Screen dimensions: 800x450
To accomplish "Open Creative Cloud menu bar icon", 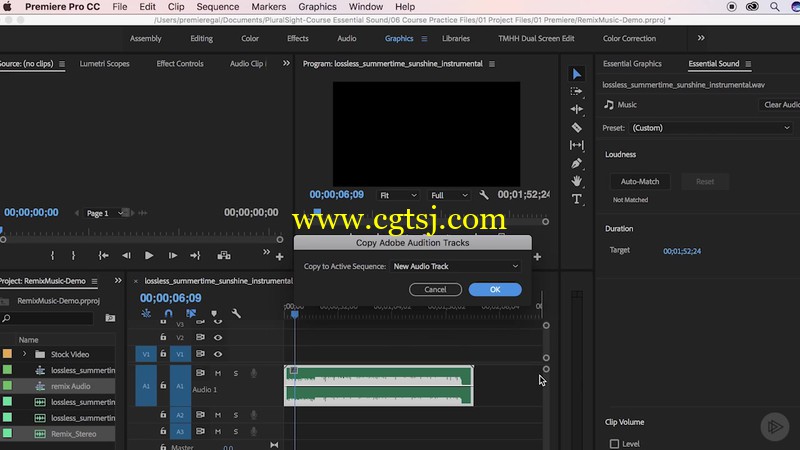I will [x=752, y=7].
